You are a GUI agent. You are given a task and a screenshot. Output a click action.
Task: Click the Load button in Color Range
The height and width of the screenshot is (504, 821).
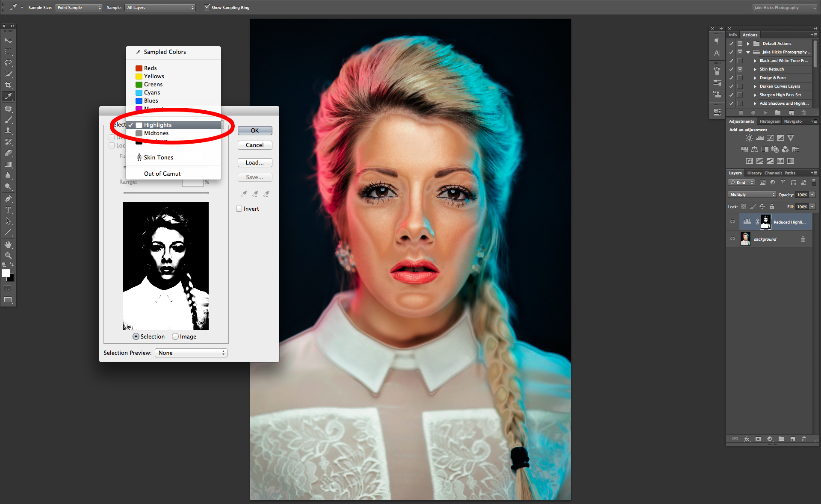click(x=254, y=162)
